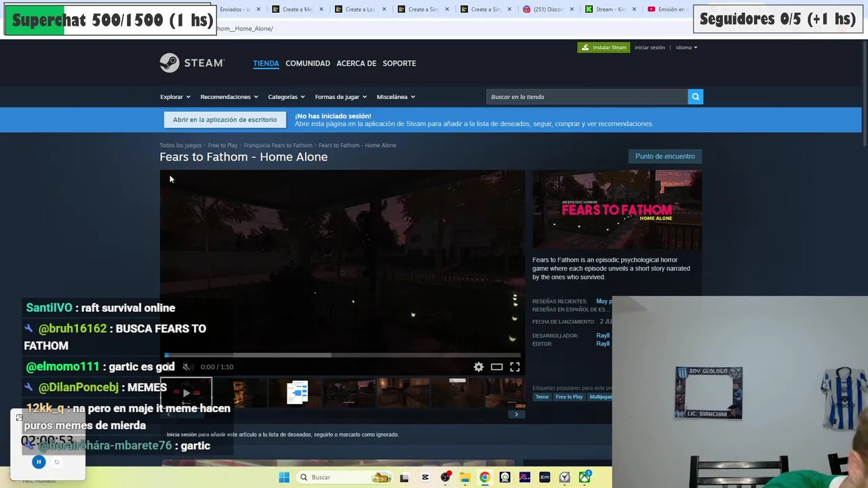Open Free to Play breadcrumb link

click(222, 145)
